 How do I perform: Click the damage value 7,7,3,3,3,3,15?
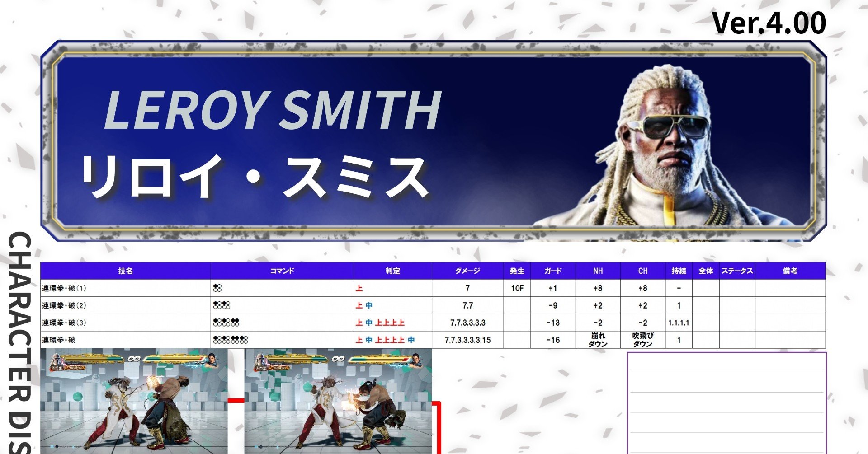[468, 340]
